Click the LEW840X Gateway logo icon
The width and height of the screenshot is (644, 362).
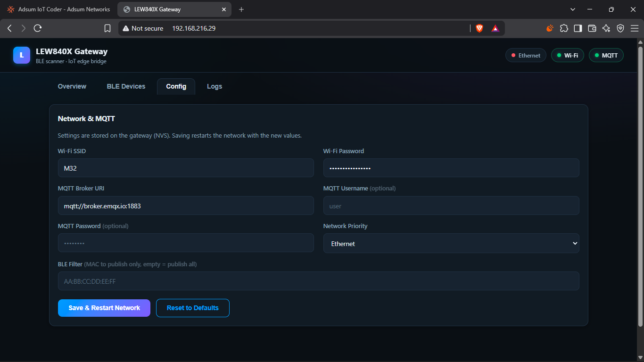pyautogui.click(x=22, y=55)
